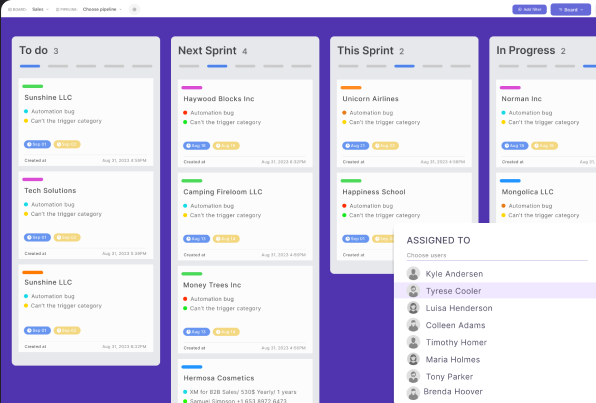Image resolution: width=596 pixels, height=403 pixels.
Task: Click Timothy Homer's avatar icon
Action: 413,342
